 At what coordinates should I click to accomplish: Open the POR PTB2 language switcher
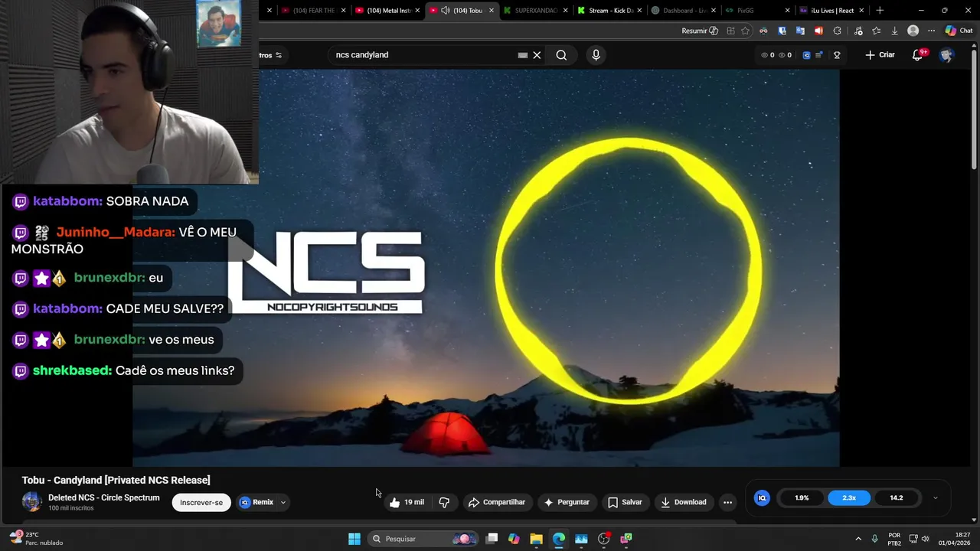[x=894, y=539]
